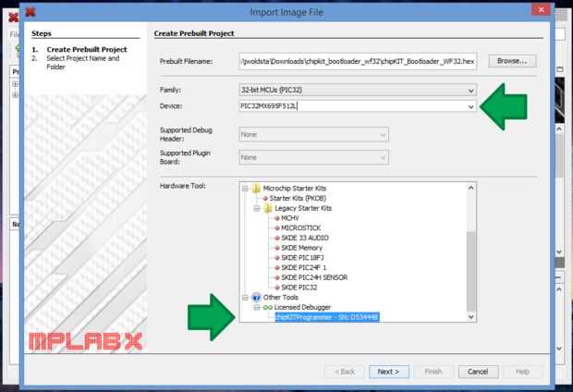This screenshot has height=392, width=573.
Task: Select the Microchip Starter Kits folder icon
Action: (x=256, y=189)
